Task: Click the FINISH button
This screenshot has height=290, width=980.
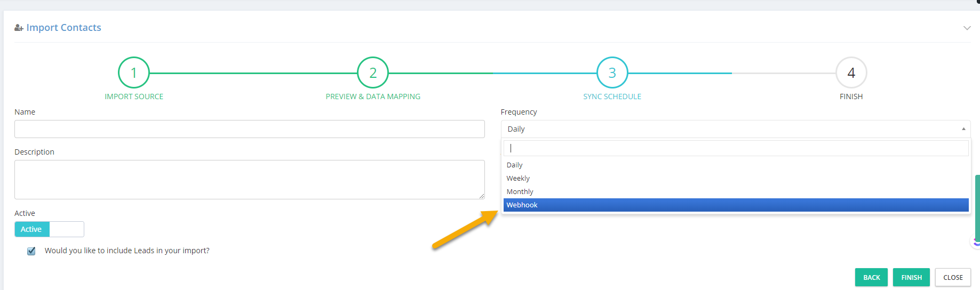Action: (x=912, y=277)
